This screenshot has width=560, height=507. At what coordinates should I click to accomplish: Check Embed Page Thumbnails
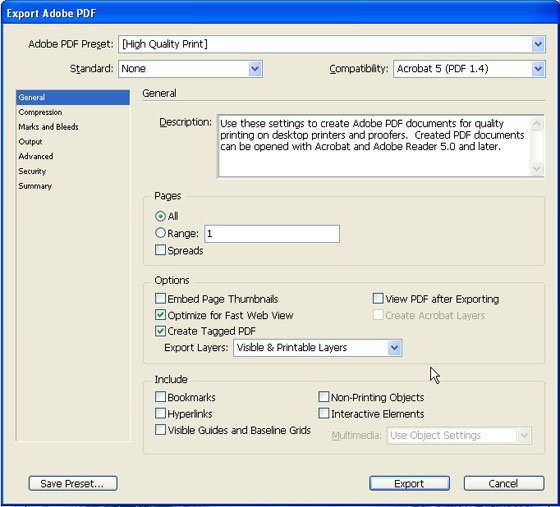click(x=160, y=298)
